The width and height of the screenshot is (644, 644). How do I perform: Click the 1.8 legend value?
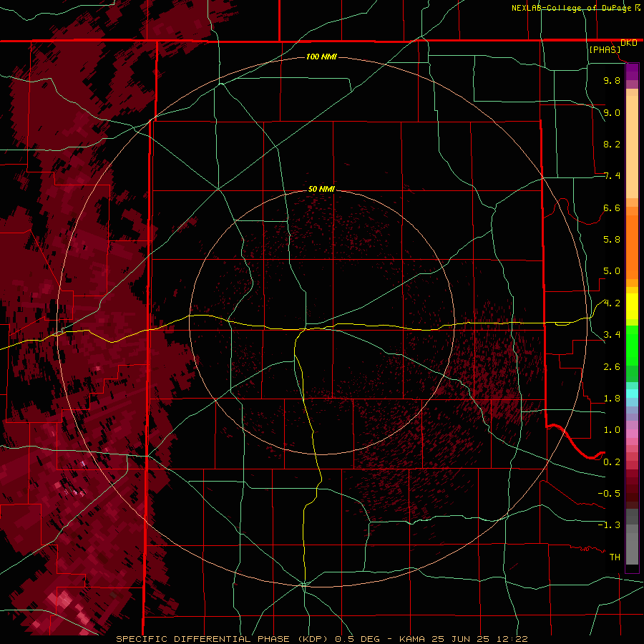click(612, 399)
